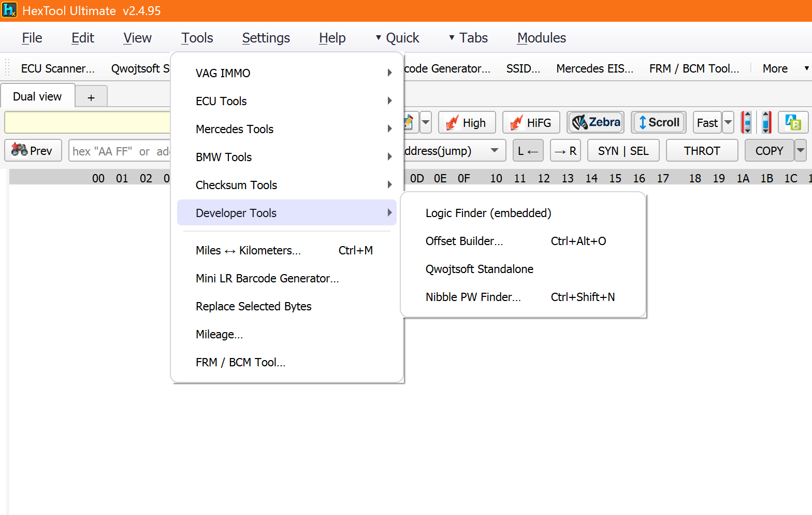Screen dimensions: 812x515
Task: Open the Mileage tool entry
Action: tap(287, 334)
